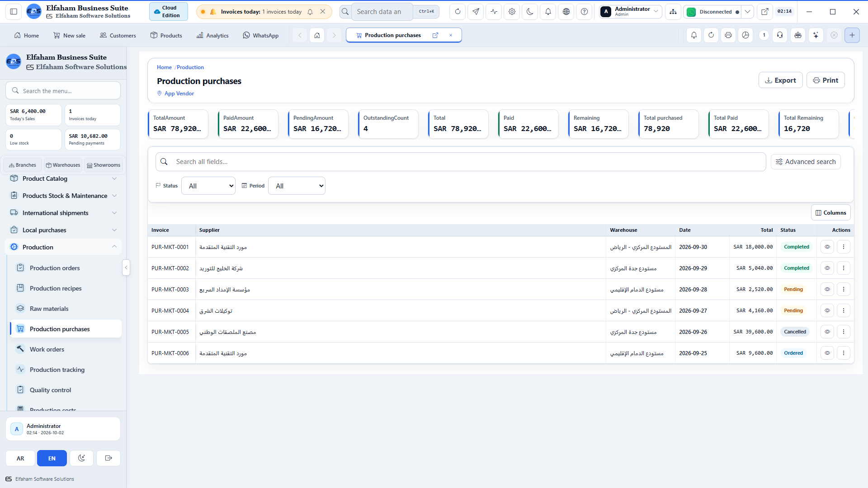Image resolution: width=868 pixels, height=488 pixels.
Task: Click the Export button
Action: [x=780, y=80]
